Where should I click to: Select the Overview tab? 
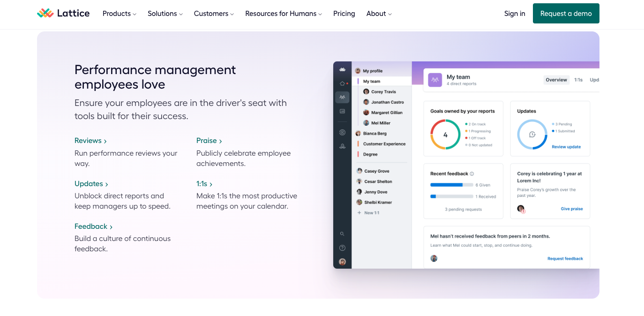[x=556, y=80]
